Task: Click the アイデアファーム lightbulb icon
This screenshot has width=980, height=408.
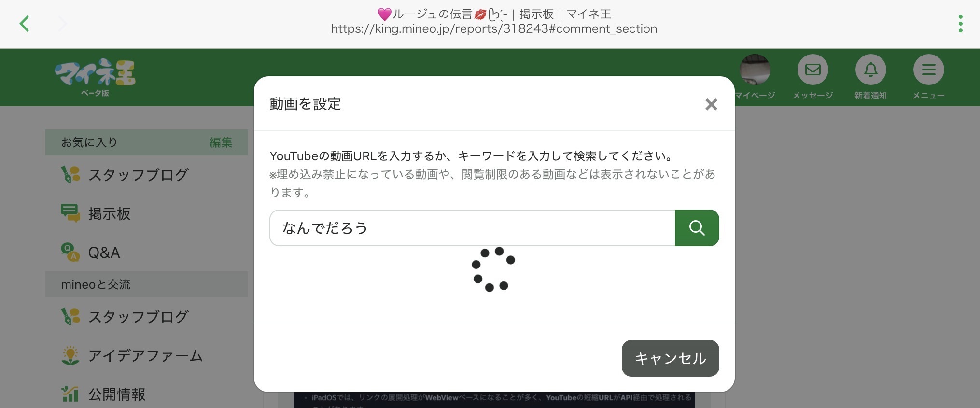Action: (x=70, y=355)
